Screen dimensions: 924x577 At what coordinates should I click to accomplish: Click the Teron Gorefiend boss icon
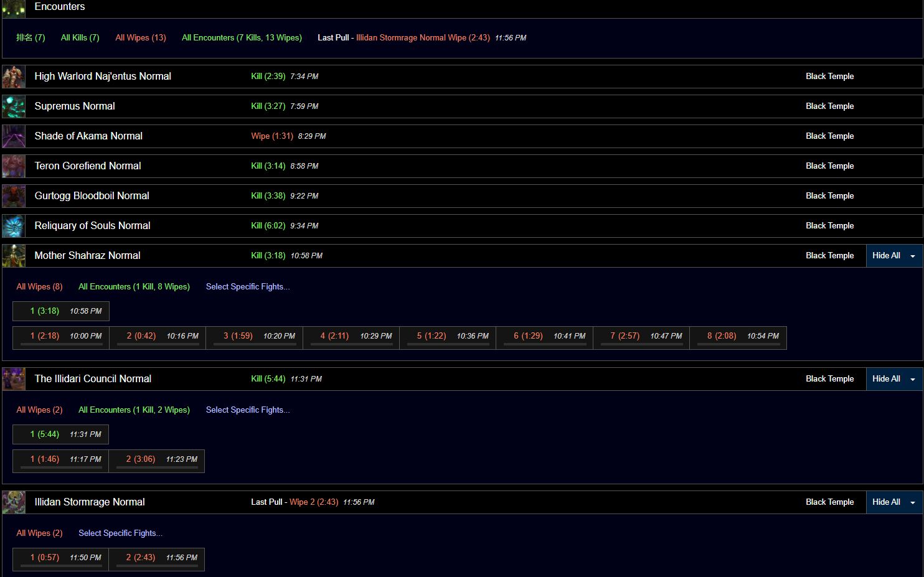click(x=14, y=166)
